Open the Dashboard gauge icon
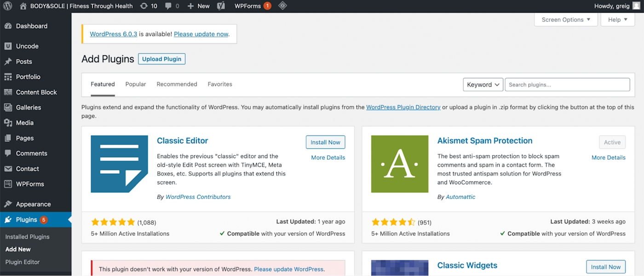Image resolution: width=644 pixels, height=276 pixels. click(x=8, y=26)
